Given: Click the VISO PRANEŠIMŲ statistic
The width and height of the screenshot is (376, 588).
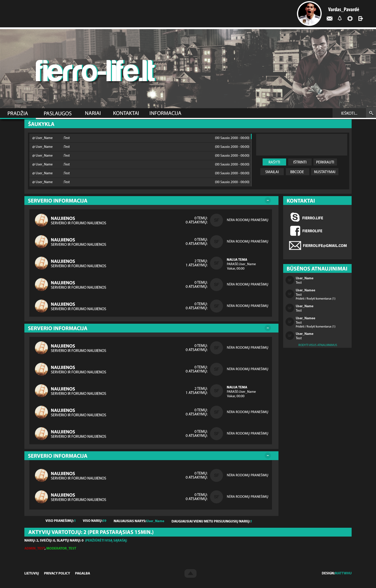Looking at the screenshot, I should pyautogui.click(x=61, y=521).
